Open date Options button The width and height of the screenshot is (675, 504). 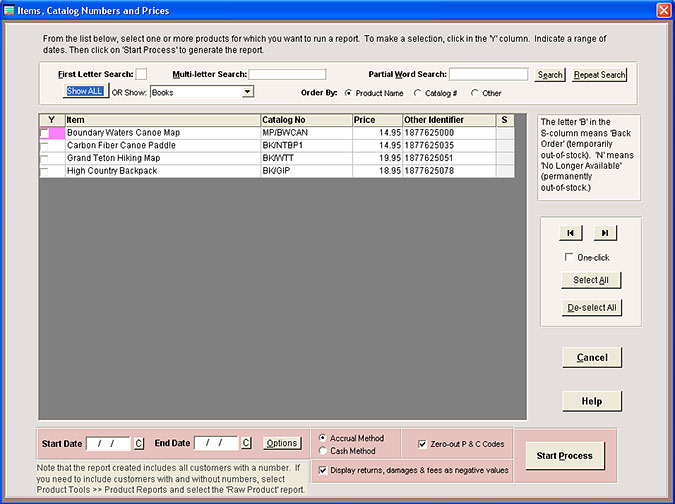(282, 443)
